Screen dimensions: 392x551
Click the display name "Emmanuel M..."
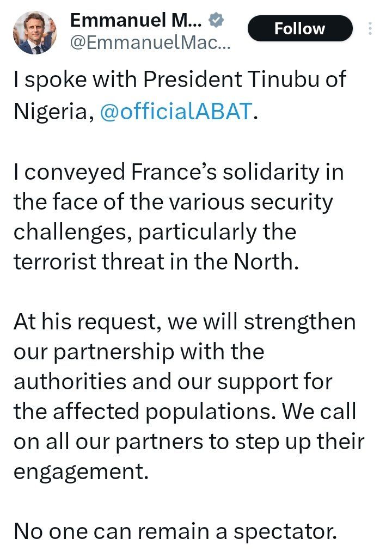click(136, 20)
